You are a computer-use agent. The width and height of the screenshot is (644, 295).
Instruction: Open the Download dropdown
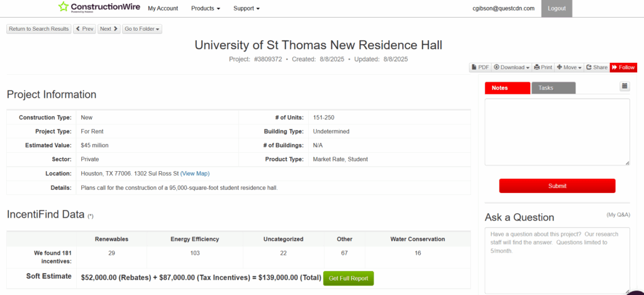pyautogui.click(x=512, y=67)
